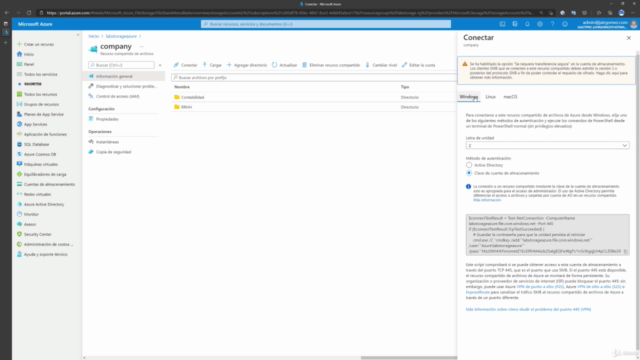The width and height of the screenshot is (640, 360).
Task: Open Monitor in the sidebar
Action: point(28,214)
